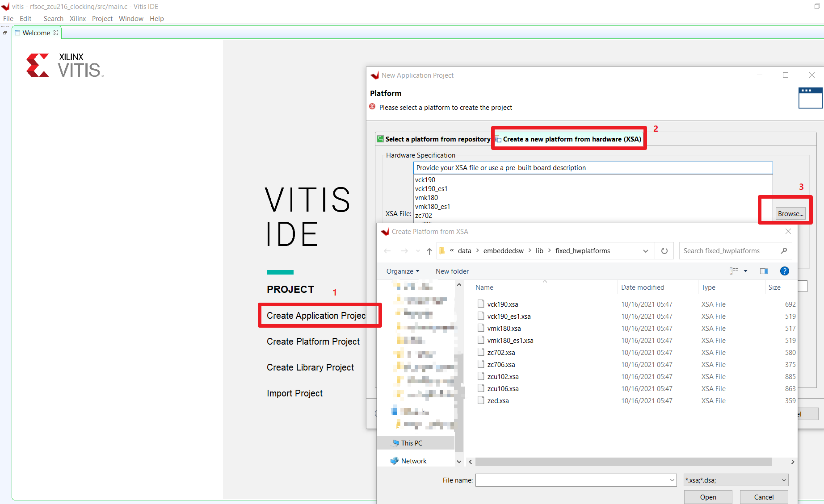
Task: Change the file view layout icon
Action: tap(734, 271)
